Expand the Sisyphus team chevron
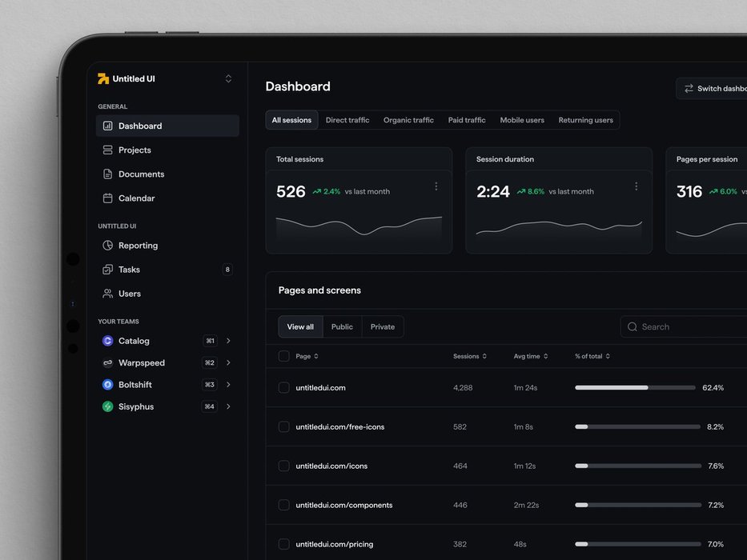 coord(228,407)
